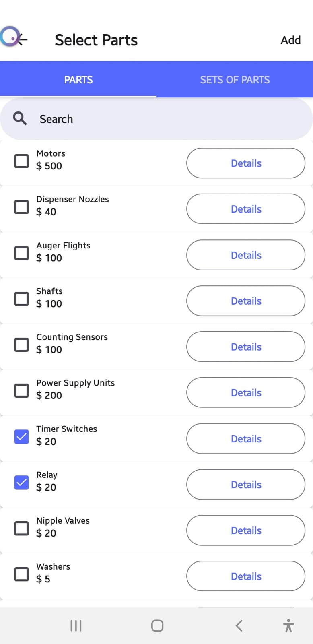View Details for Power Supply Units
313x644 pixels.
tap(246, 392)
